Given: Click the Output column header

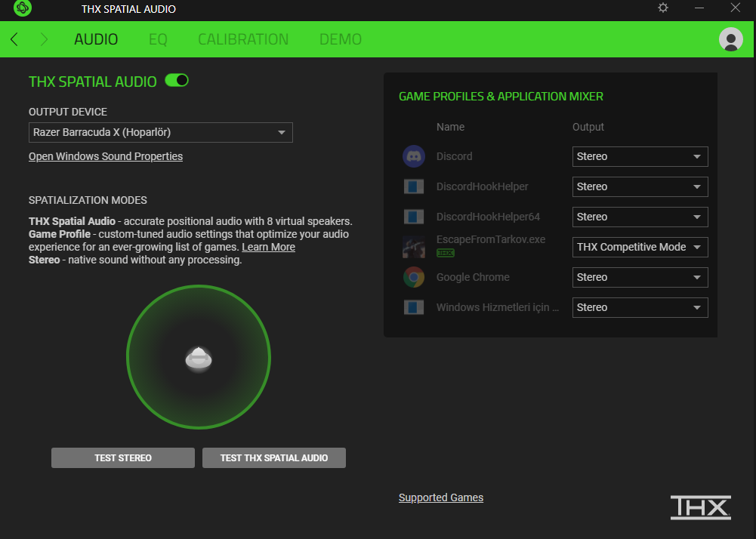Looking at the screenshot, I should [588, 127].
